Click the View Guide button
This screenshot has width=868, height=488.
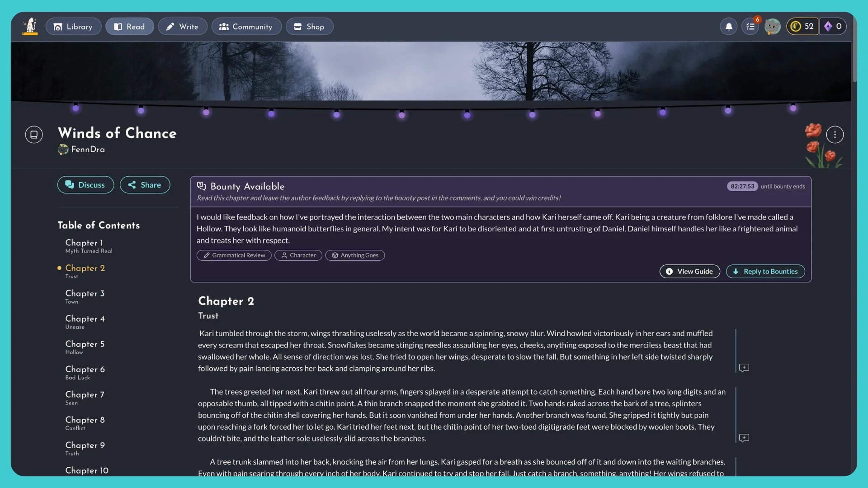[689, 272]
